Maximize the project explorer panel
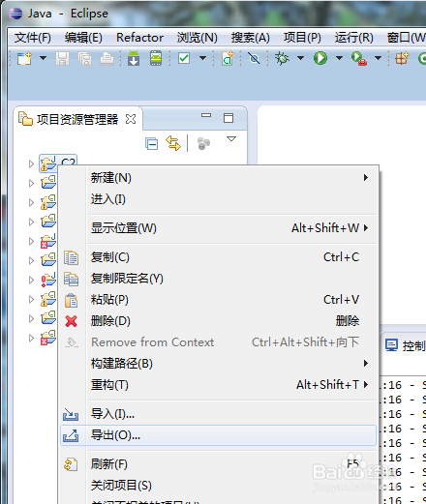The height and width of the screenshot is (504, 426). pos(228,118)
